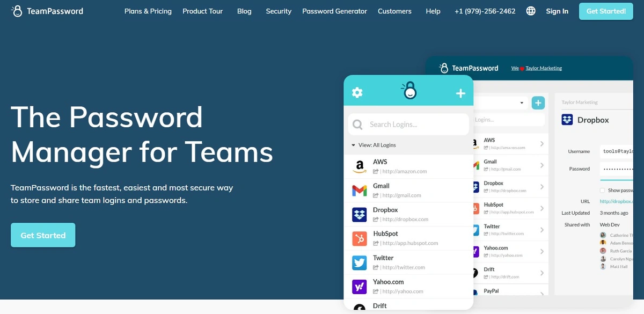Click the Gmail icon in the popup list
The height and width of the screenshot is (314, 644).
(359, 191)
